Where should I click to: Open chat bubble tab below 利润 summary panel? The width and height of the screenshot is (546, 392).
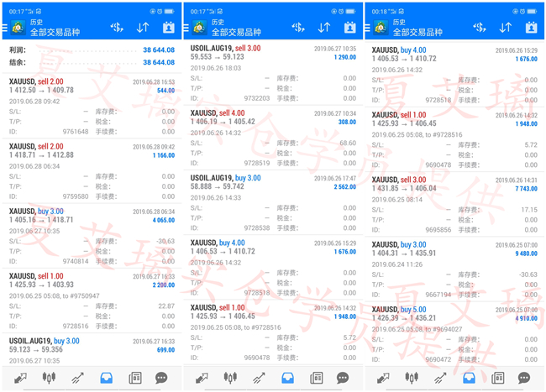coord(161,378)
